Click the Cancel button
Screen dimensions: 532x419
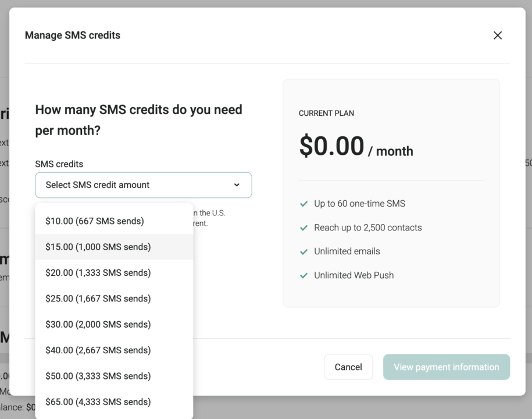coord(348,367)
